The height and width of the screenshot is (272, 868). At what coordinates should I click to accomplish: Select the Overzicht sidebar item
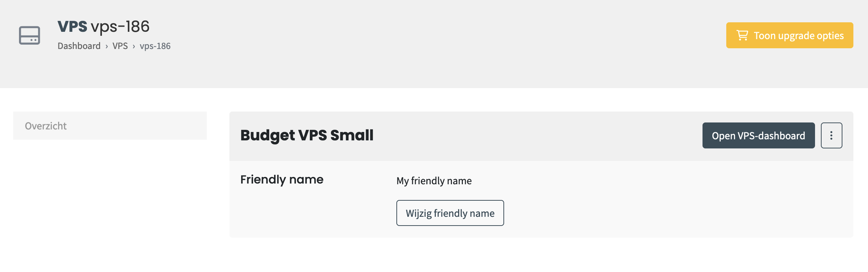coord(46,126)
